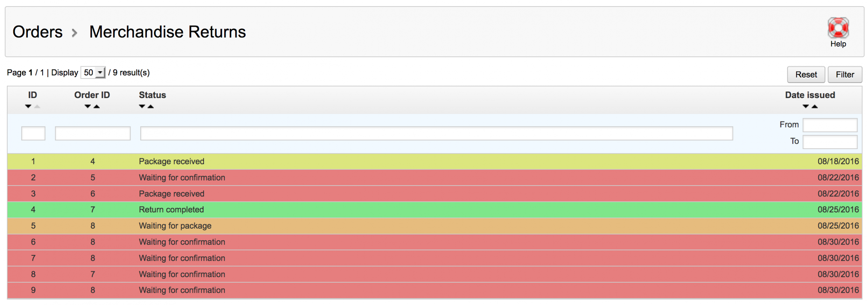
Task: Open the Waiting for package return row
Action: point(175,226)
